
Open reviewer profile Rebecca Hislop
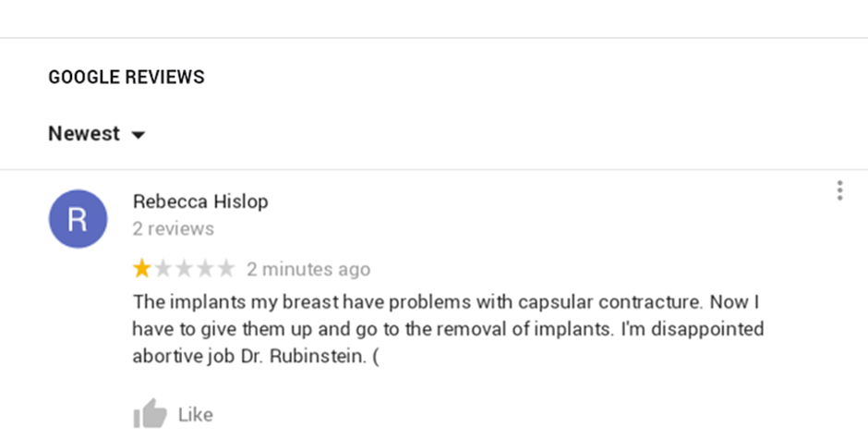200,201
